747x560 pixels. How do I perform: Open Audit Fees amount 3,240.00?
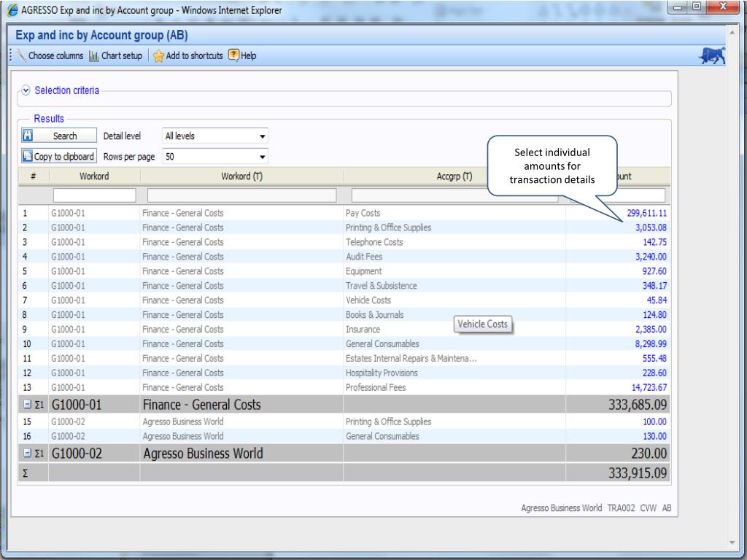(651, 257)
